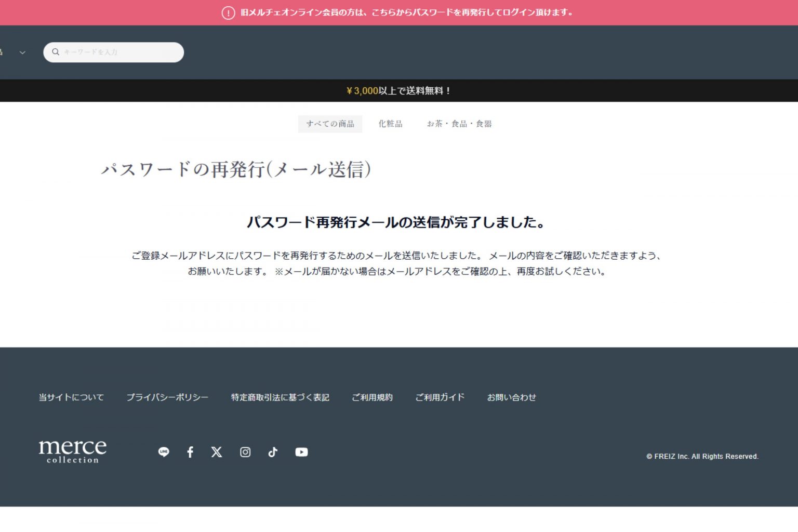The image size is (798, 532).
Task: Open the お問い合わせ footer link
Action: [x=511, y=397]
